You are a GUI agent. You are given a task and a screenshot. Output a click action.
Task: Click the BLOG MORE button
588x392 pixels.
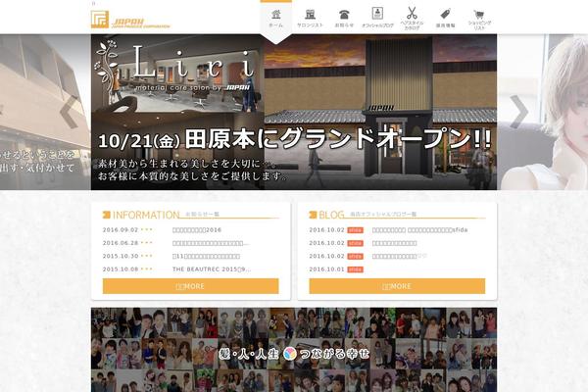tap(397, 286)
